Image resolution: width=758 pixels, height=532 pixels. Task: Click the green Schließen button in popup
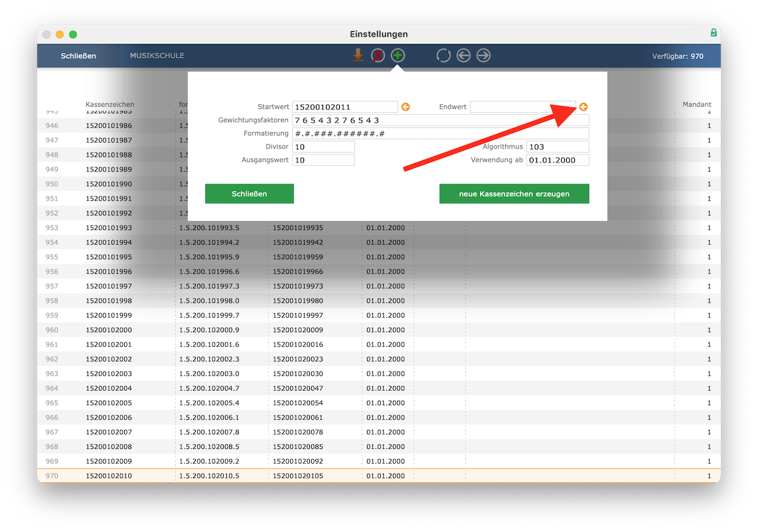point(250,194)
